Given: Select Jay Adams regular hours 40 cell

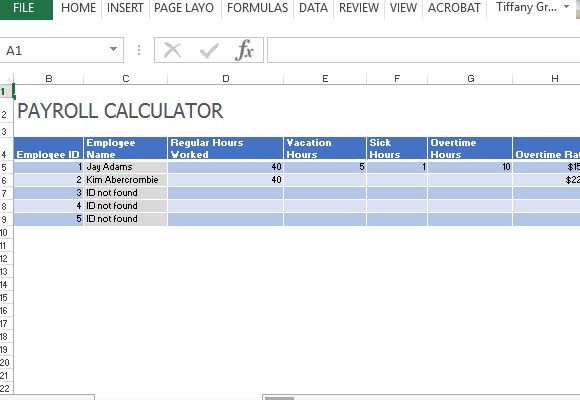Looking at the screenshot, I should point(226,167).
